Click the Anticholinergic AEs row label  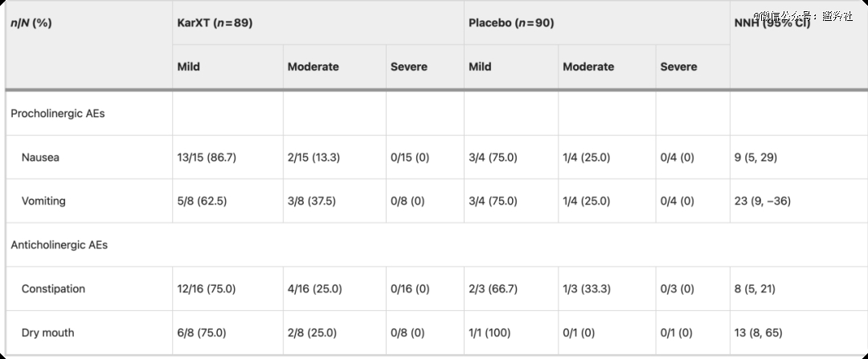tap(59, 245)
